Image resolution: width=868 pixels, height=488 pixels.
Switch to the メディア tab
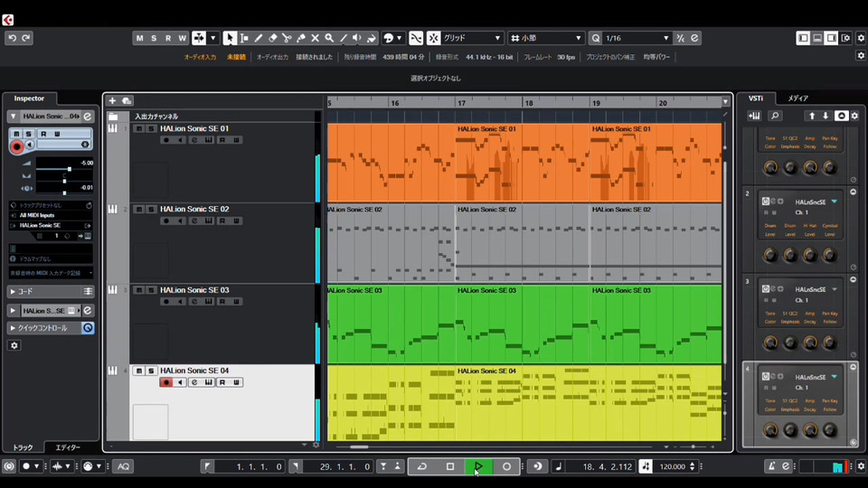pyautogui.click(x=797, y=98)
